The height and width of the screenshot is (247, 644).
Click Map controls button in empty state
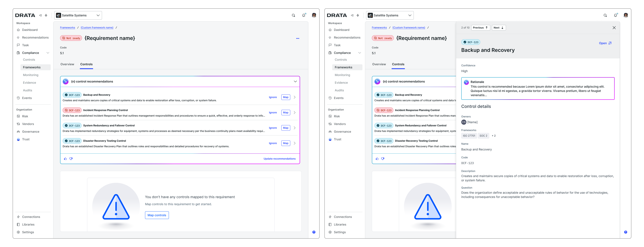(157, 215)
